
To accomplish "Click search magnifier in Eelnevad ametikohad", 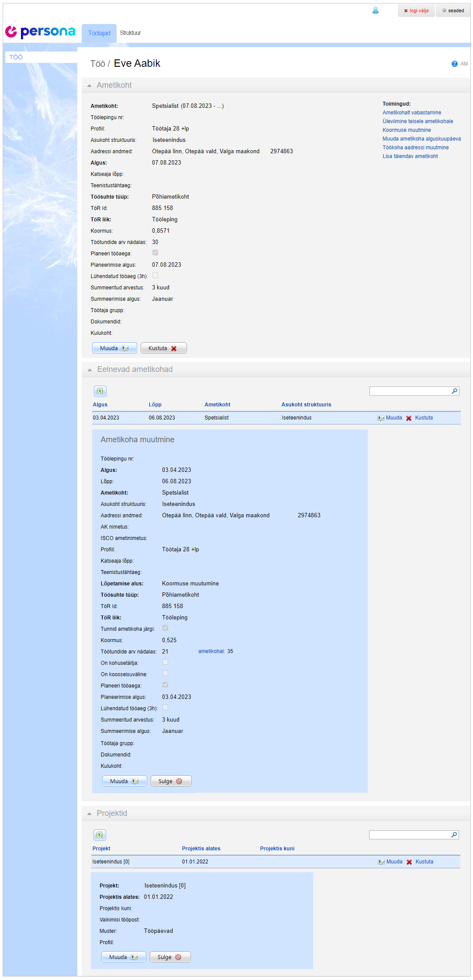I will pyautogui.click(x=454, y=391).
